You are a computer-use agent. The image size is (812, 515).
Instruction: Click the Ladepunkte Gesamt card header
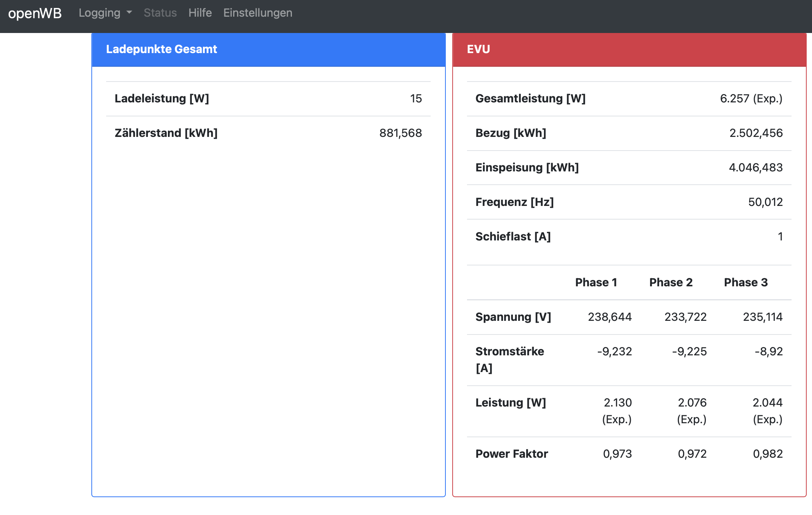pyautogui.click(x=268, y=49)
